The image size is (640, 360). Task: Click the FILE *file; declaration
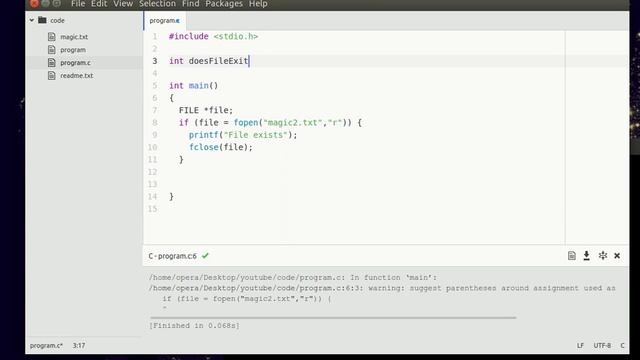point(206,110)
